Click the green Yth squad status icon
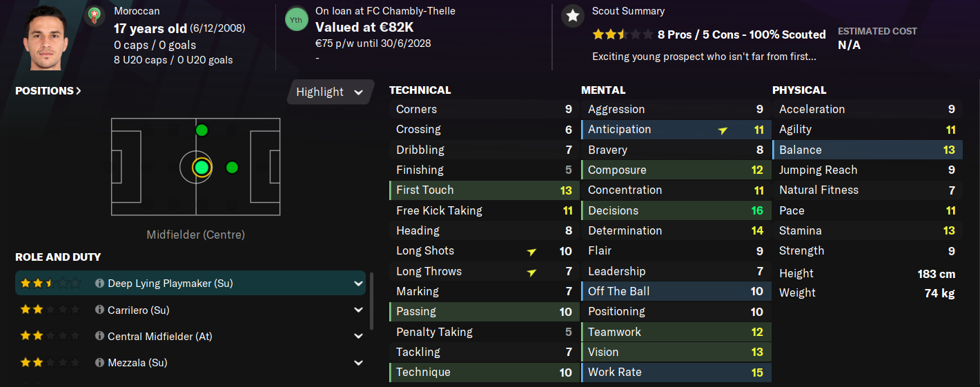 pos(295,19)
